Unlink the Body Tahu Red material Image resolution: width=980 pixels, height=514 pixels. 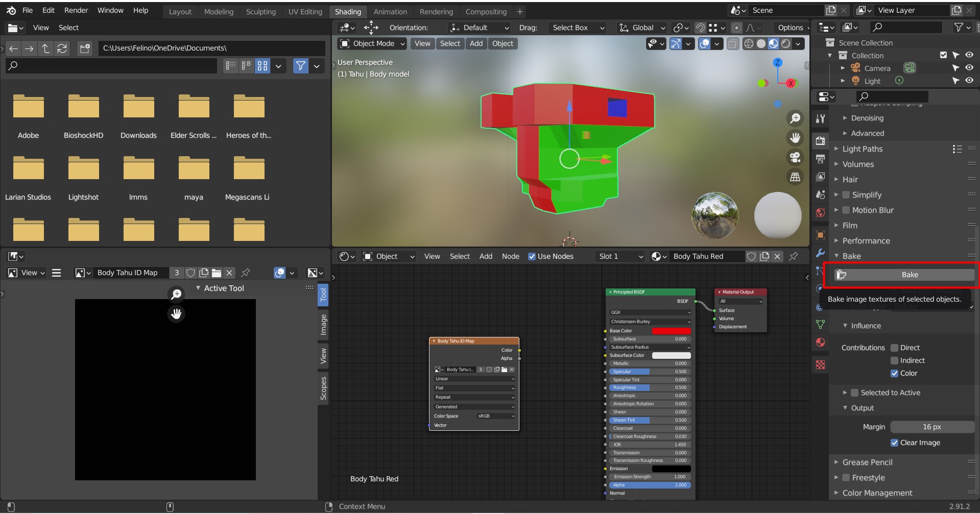(777, 256)
